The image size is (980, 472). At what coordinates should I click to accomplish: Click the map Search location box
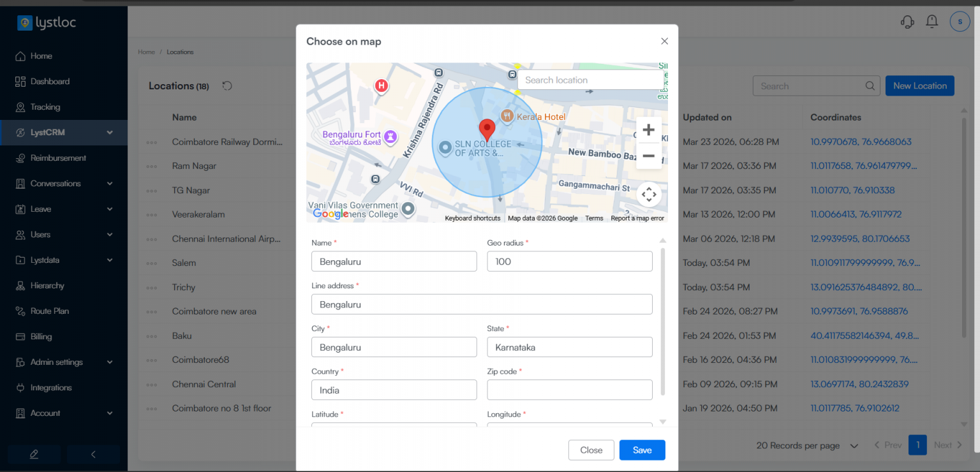coord(590,80)
